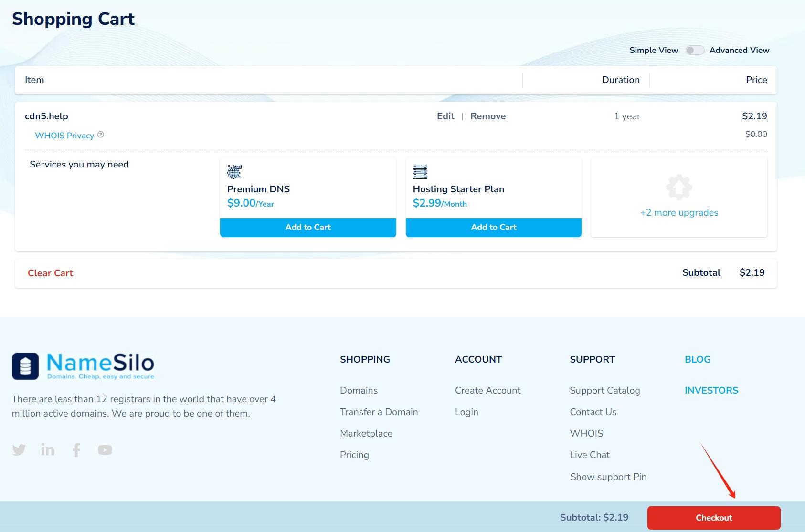The height and width of the screenshot is (532, 805).
Task: Click the NameSilo logo
Action: click(x=83, y=366)
